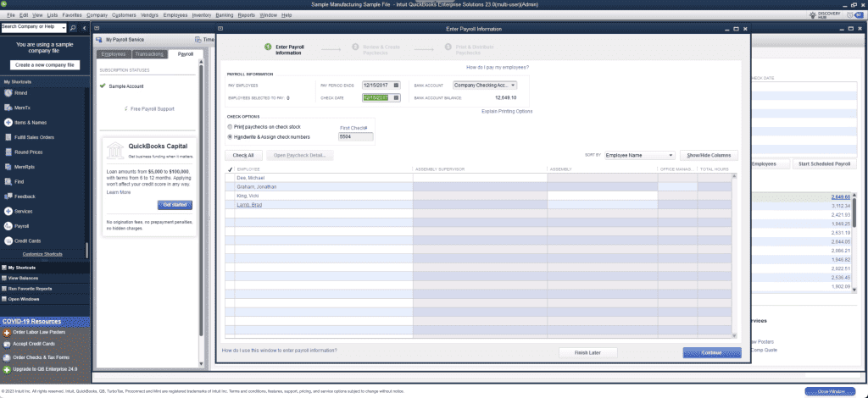Switch to the Employees tab
The height and width of the screenshot is (398, 868).
point(114,54)
